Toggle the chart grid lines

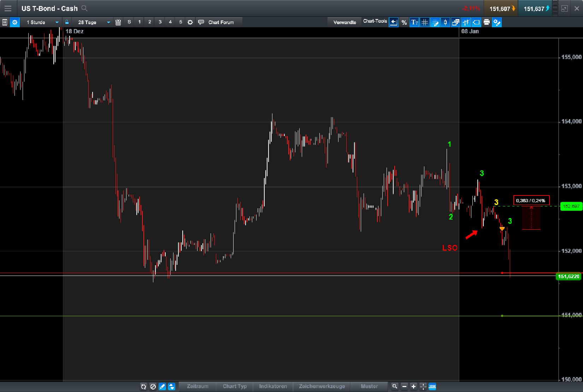pos(424,22)
